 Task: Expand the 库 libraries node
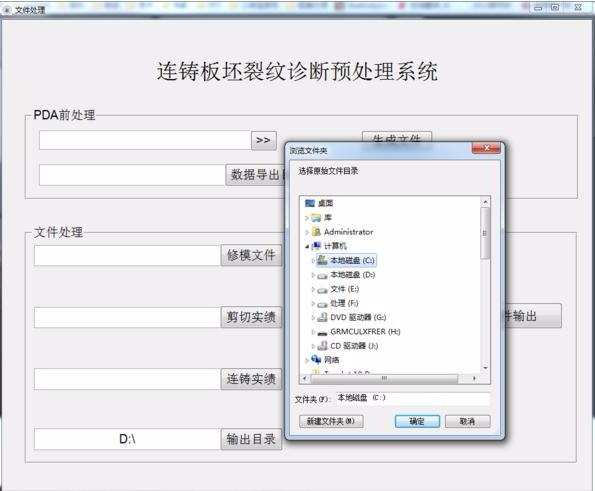coord(307,218)
